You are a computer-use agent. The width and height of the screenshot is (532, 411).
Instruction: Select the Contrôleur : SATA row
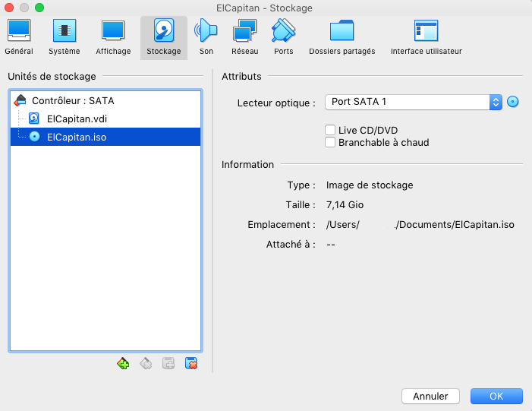tap(105, 100)
